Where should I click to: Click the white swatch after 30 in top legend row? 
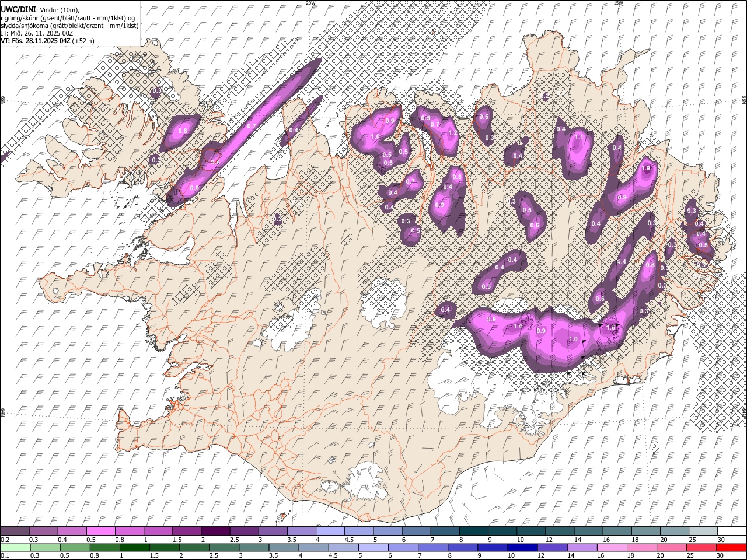point(731,531)
